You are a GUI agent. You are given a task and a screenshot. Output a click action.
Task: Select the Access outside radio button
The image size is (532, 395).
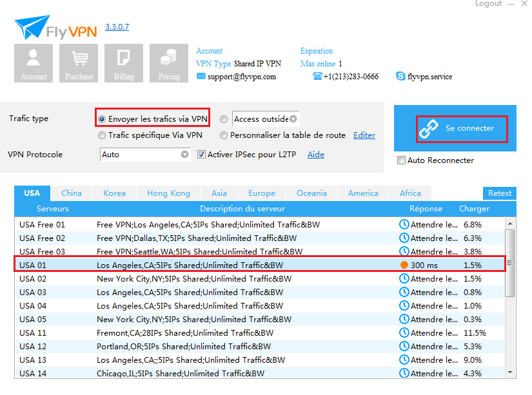(x=224, y=119)
